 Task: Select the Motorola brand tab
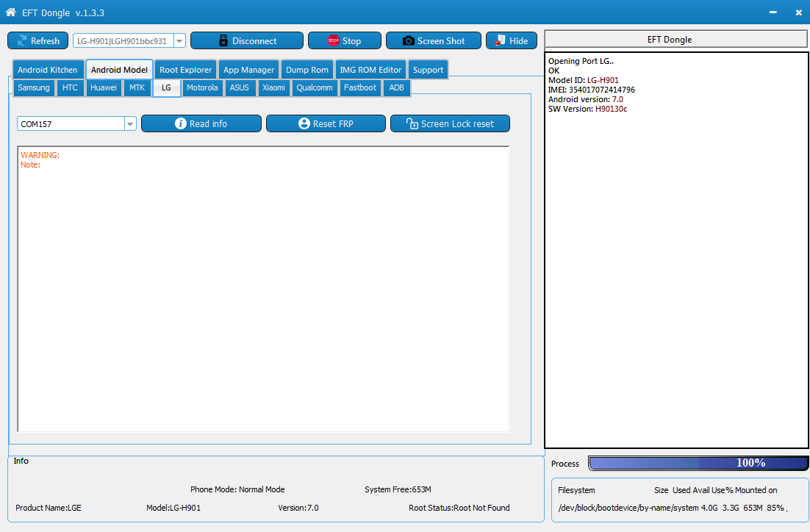point(202,87)
